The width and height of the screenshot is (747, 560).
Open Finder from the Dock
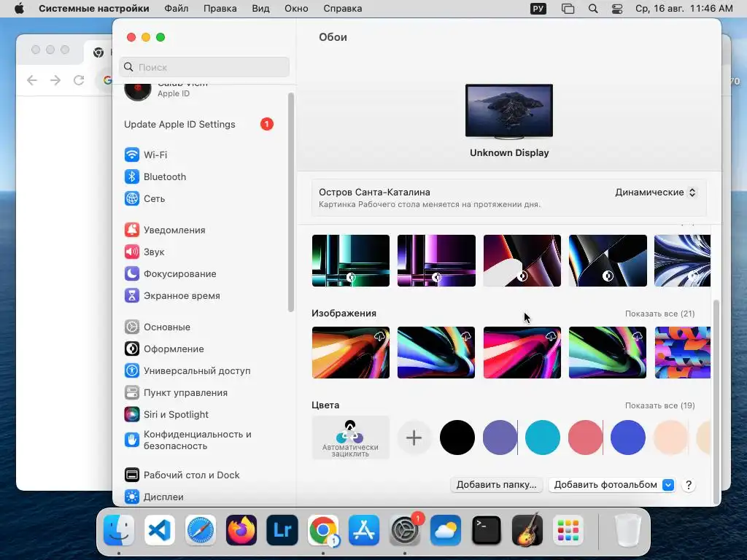[119, 530]
